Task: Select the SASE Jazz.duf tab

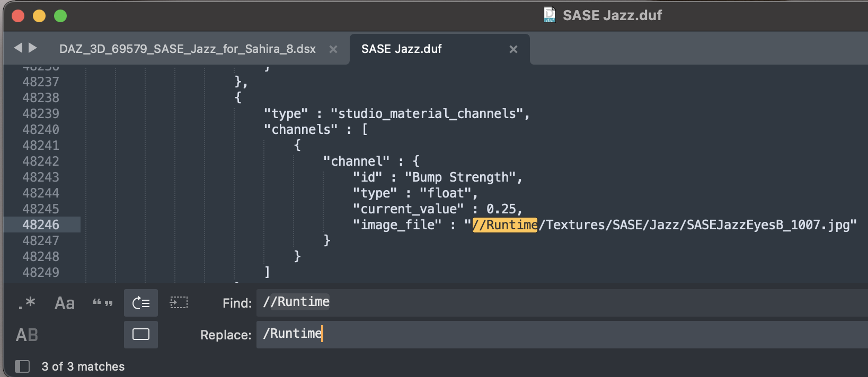Action: (401, 49)
